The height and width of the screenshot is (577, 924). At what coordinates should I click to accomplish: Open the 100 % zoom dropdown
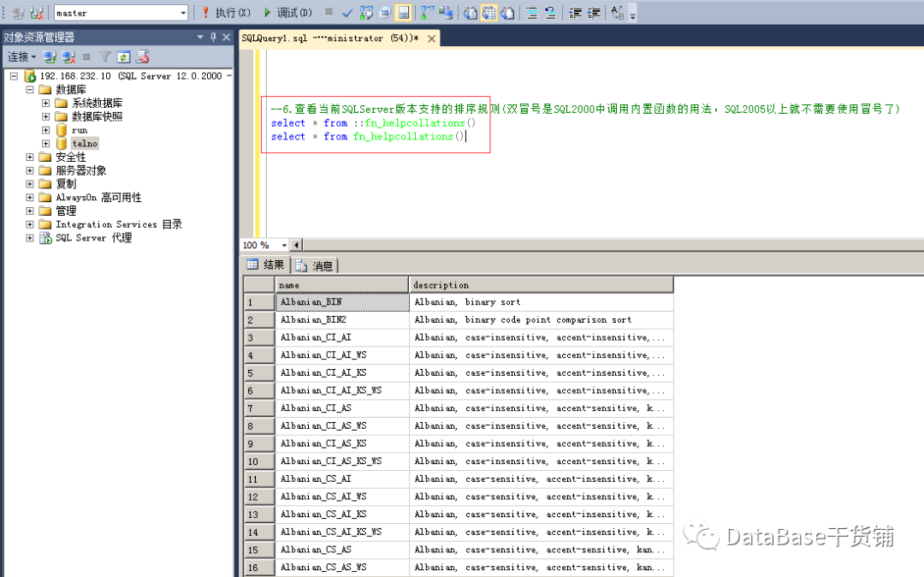[284, 245]
